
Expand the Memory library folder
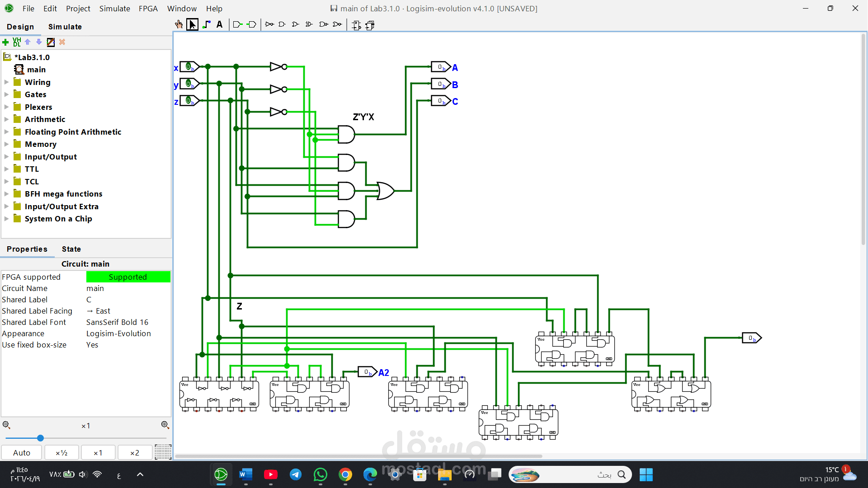tap(6, 144)
